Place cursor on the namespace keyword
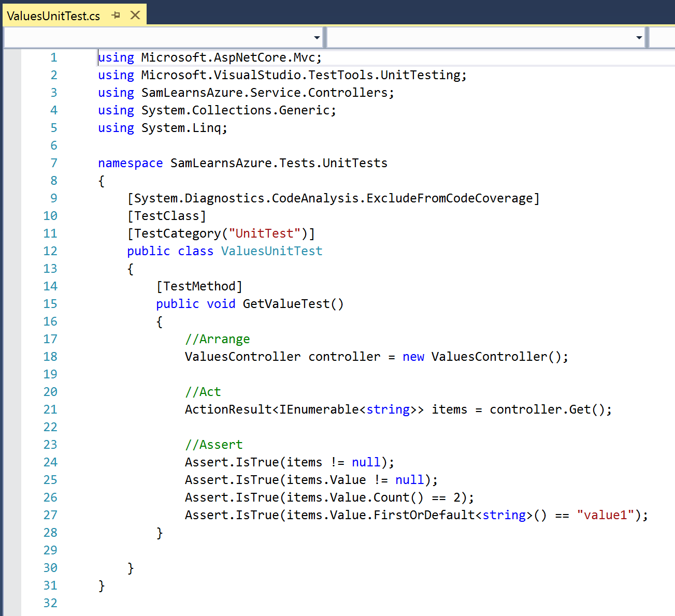The height and width of the screenshot is (616, 675). [131, 163]
